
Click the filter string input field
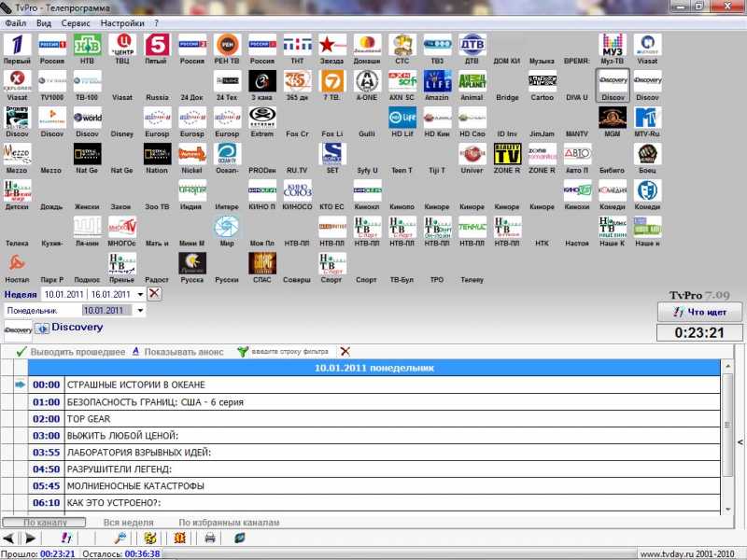(x=289, y=352)
